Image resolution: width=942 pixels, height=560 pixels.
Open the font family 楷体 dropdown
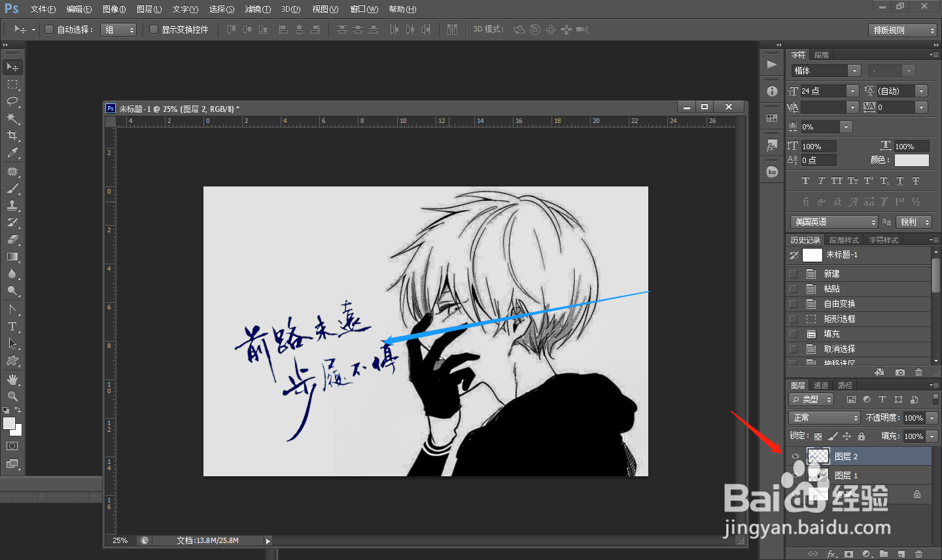click(854, 71)
